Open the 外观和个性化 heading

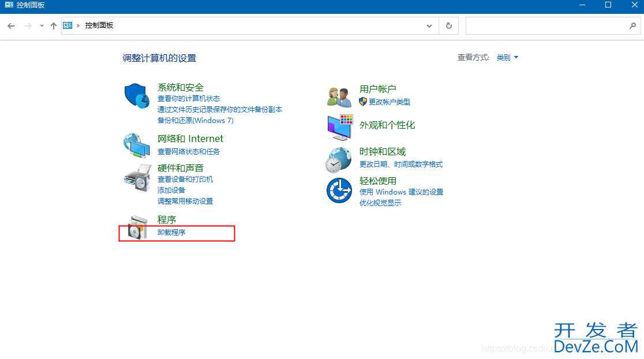[x=387, y=125]
